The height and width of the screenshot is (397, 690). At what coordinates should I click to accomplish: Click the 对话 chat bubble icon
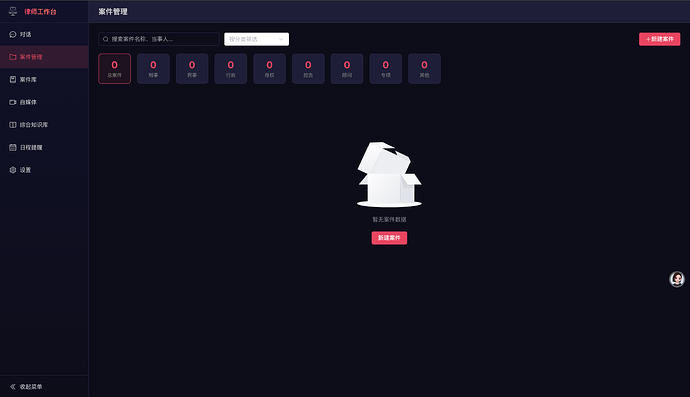[13, 34]
